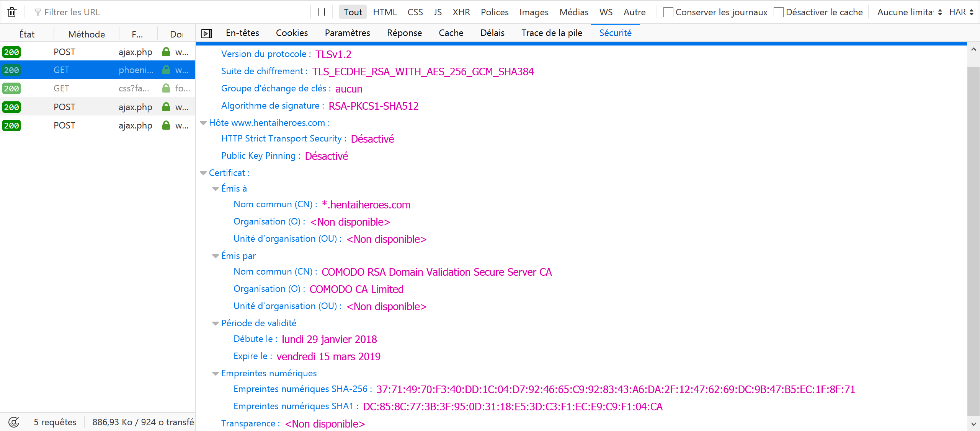This screenshot has height=431, width=980.
Task: Open the Aucune limitation throttling dropdown
Action: coord(909,12)
